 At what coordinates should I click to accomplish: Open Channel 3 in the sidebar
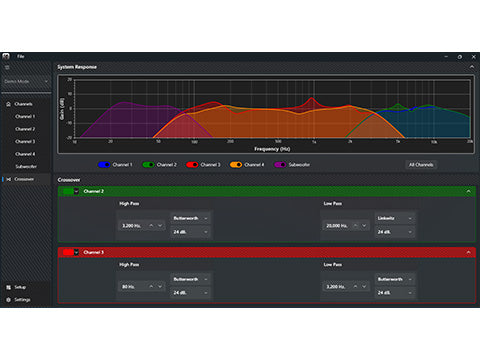[x=25, y=142]
